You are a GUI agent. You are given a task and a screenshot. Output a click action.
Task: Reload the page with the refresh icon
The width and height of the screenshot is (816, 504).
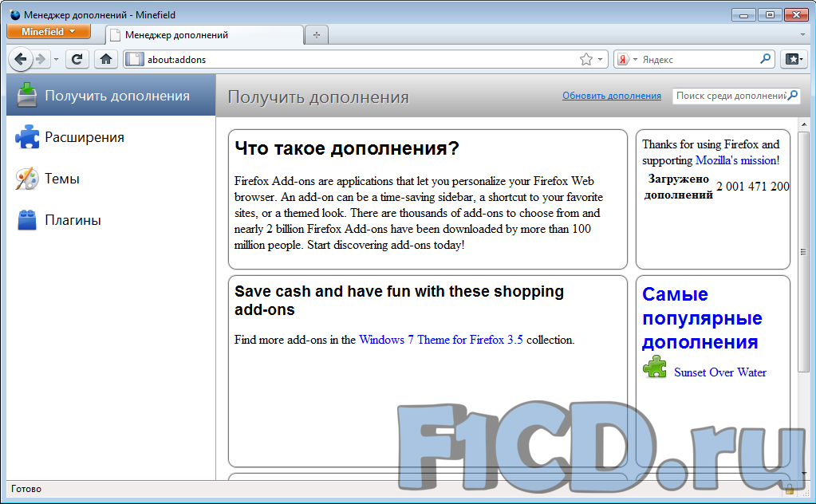(x=77, y=59)
